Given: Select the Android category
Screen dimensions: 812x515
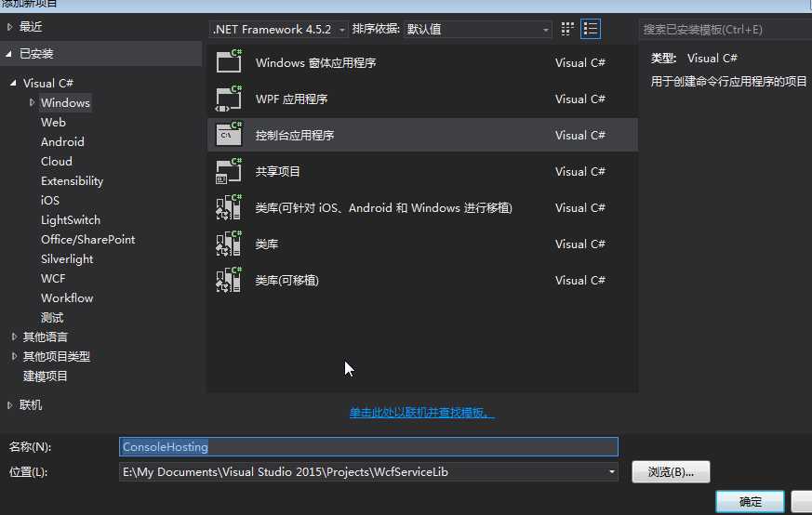Looking at the screenshot, I should pyautogui.click(x=62, y=142).
